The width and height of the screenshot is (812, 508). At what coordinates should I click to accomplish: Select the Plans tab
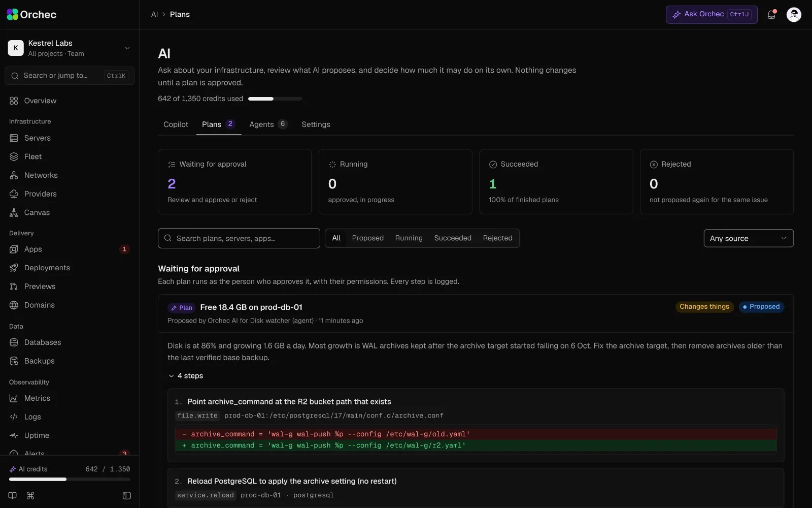pos(219,124)
